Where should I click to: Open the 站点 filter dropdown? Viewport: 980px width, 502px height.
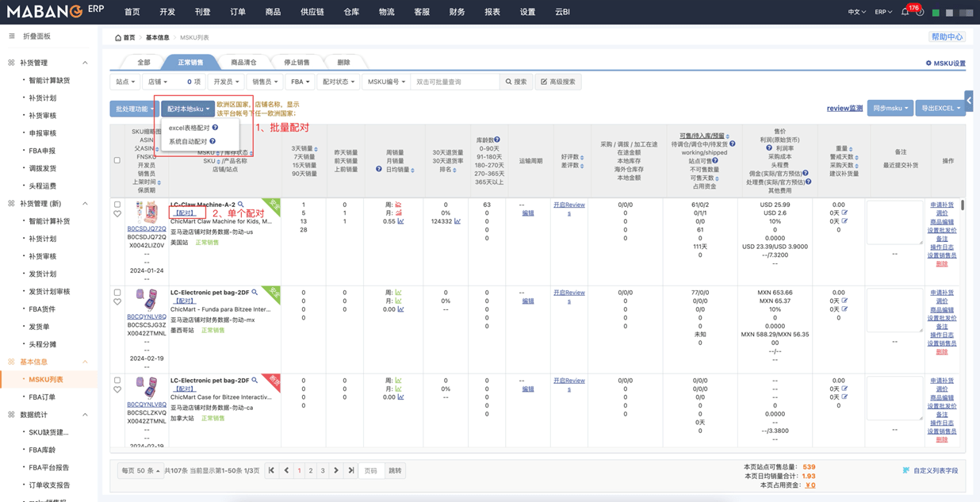(125, 82)
